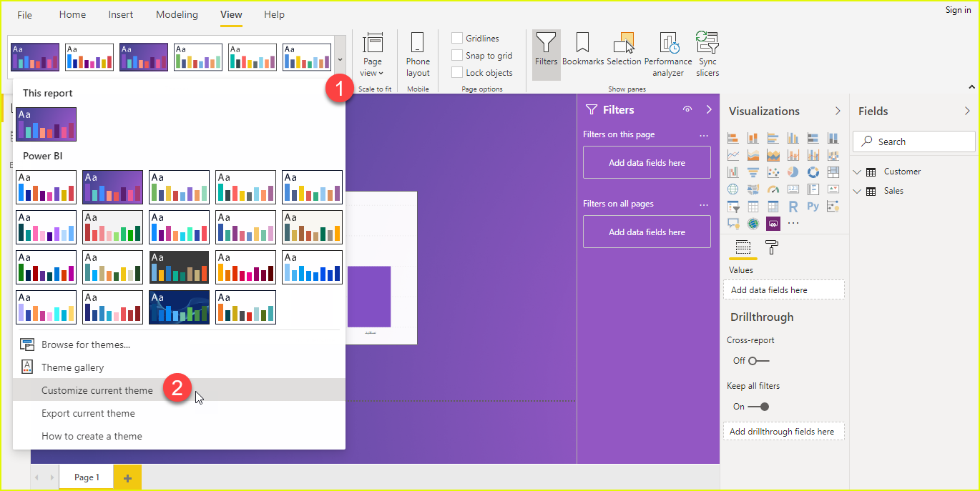
Task: Expand the Sales table
Action: coord(858,191)
